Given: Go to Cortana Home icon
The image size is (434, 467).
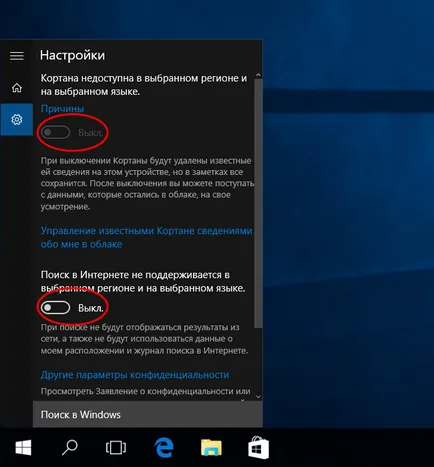Looking at the screenshot, I should (17, 88).
